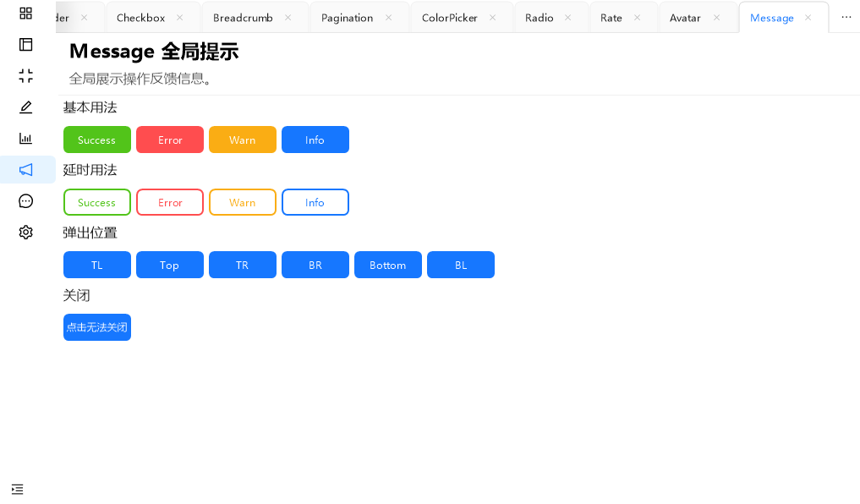Click the 点击无法关闭 button

tap(97, 327)
